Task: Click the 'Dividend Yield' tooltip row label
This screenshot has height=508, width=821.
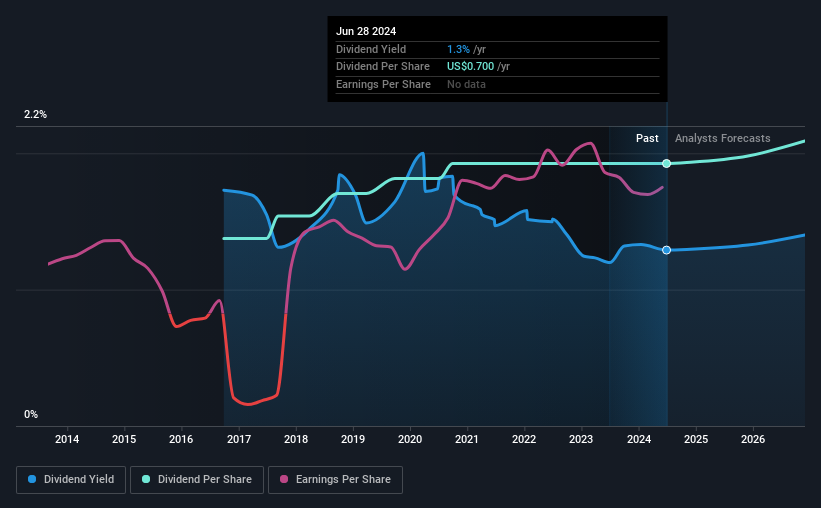Action: click(x=371, y=49)
